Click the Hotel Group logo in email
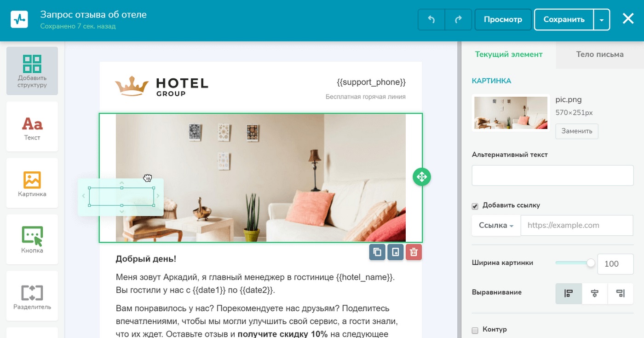This screenshot has height=338, width=644. click(161, 86)
